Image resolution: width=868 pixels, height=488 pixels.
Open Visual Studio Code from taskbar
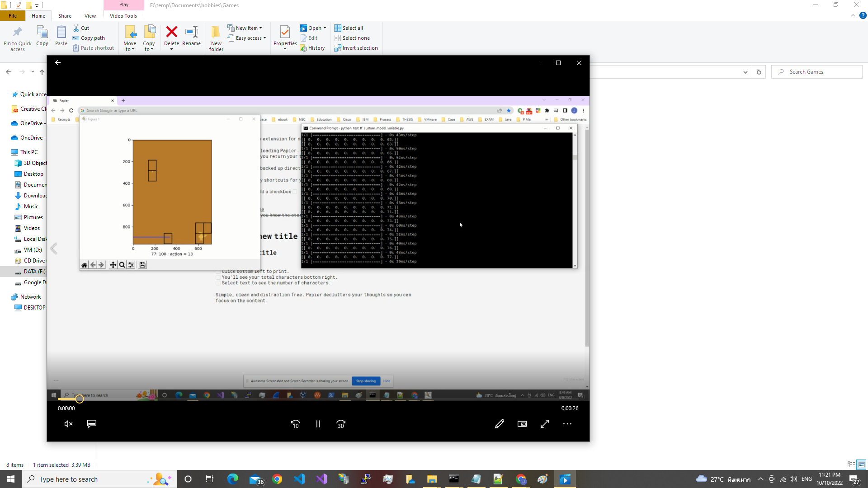[299, 479]
